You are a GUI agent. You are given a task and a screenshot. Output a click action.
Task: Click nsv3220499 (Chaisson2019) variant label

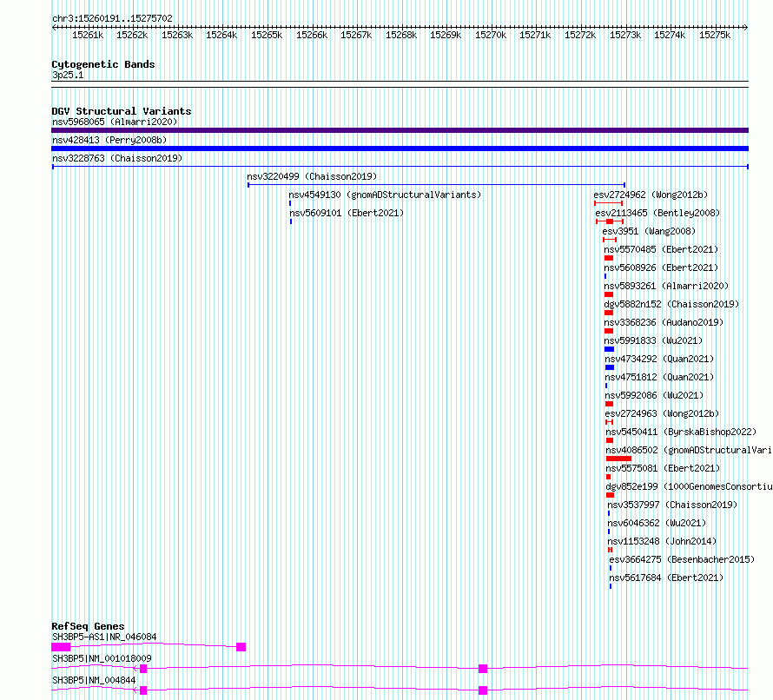click(x=312, y=176)
